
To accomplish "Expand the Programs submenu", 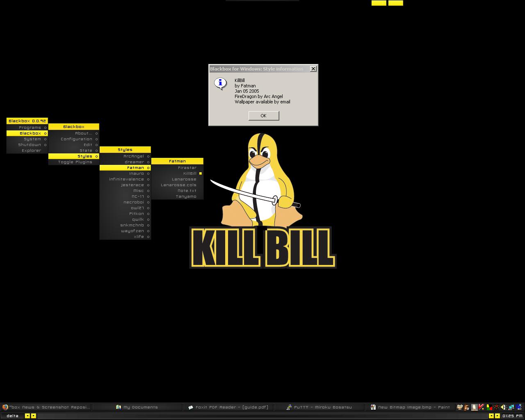I will click(x=30, y=128).
